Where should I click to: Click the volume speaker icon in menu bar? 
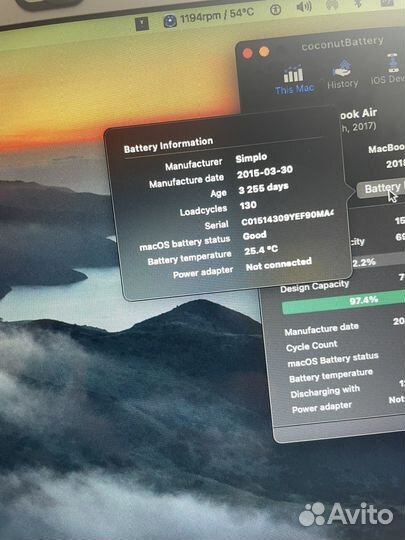(303, 7)
